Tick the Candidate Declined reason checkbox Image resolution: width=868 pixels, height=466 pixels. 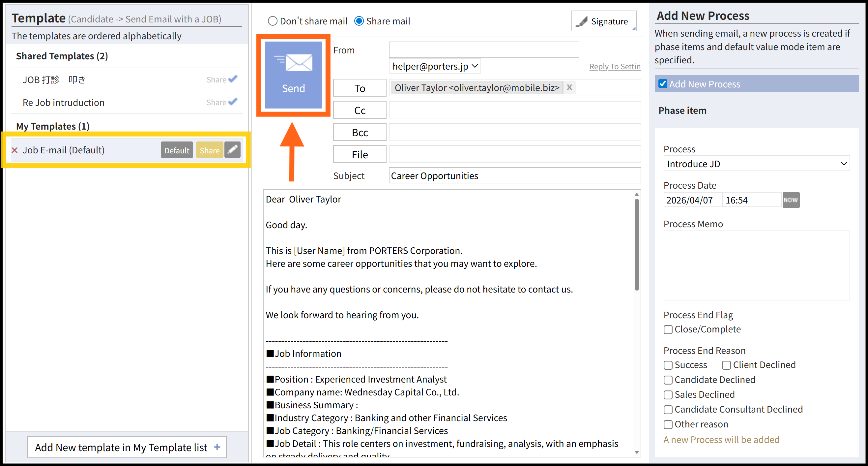(668, 380)
